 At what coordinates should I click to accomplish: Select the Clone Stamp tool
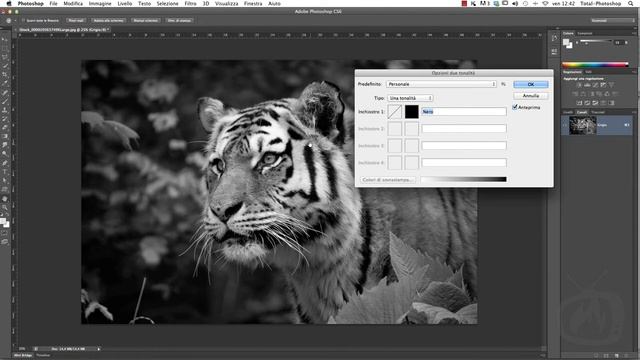[5, 110]
